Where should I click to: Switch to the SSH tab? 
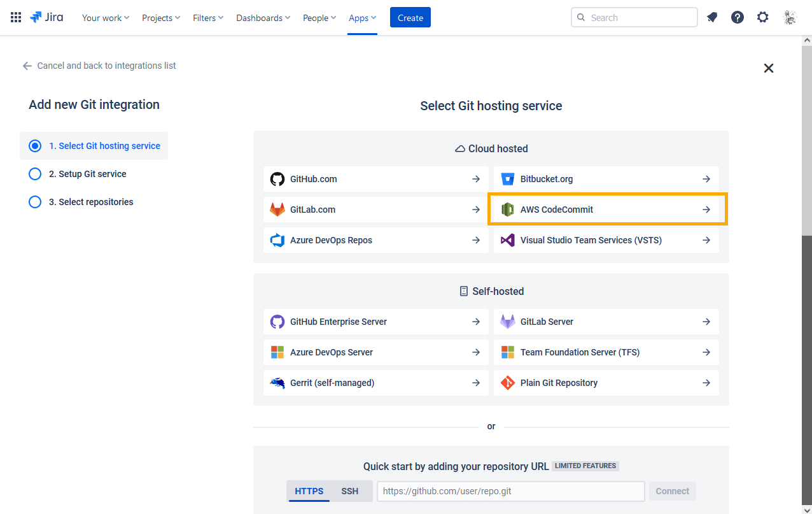coord(350,491)
